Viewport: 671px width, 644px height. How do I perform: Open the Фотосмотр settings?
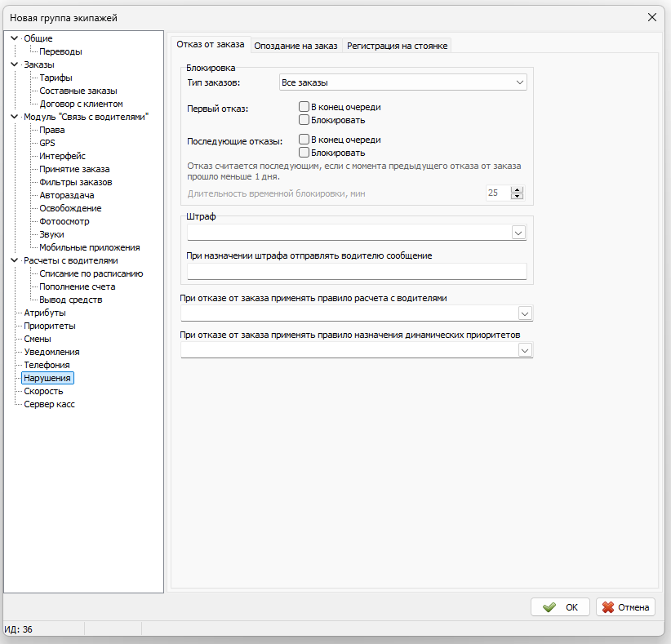tap(64, 221)
